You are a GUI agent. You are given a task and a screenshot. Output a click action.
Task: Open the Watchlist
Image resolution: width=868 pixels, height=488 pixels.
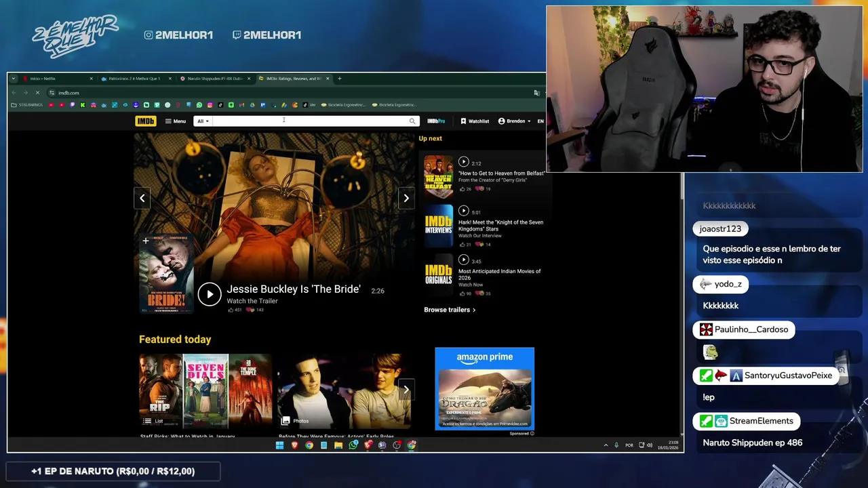coord(475,121)
